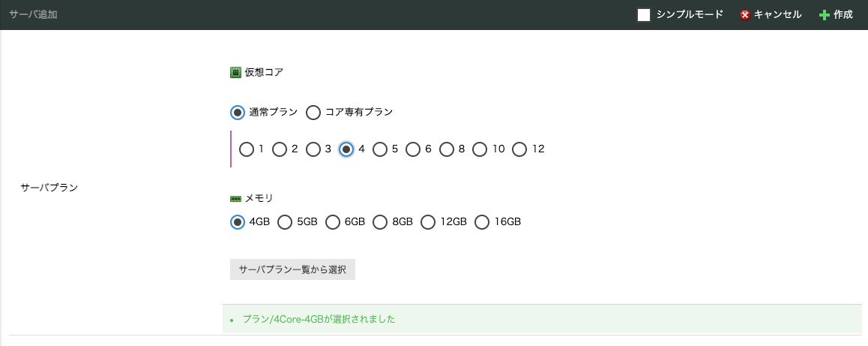Click the green memory module icon
The image size is (868, 346).
point(235,198)
